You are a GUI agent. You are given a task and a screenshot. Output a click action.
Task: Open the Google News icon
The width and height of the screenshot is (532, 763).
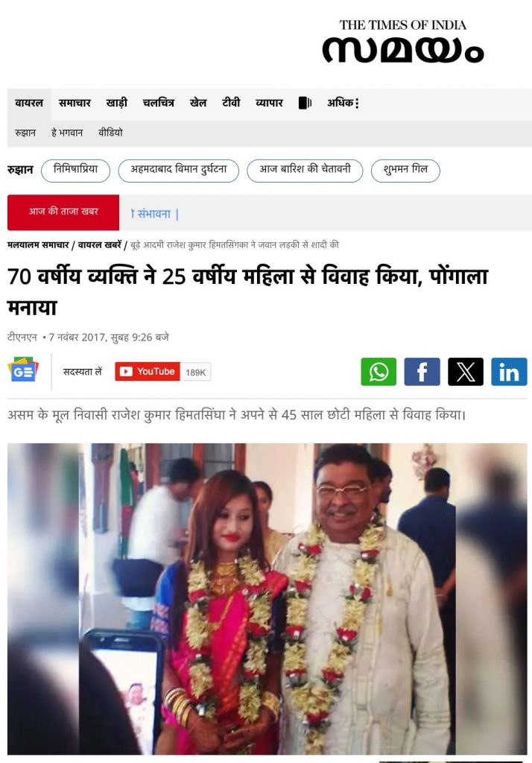pyautogui.click(x=23, y=370)
